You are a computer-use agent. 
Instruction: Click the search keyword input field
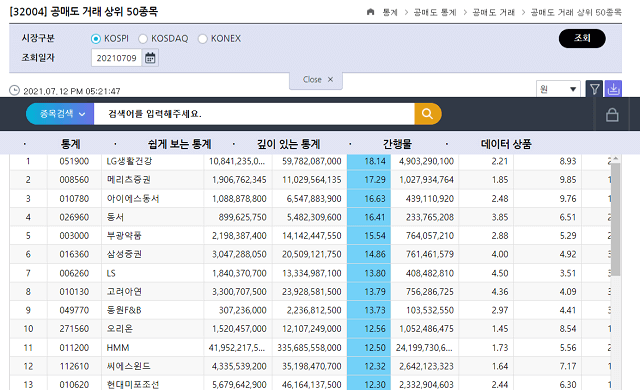point(254,114)
